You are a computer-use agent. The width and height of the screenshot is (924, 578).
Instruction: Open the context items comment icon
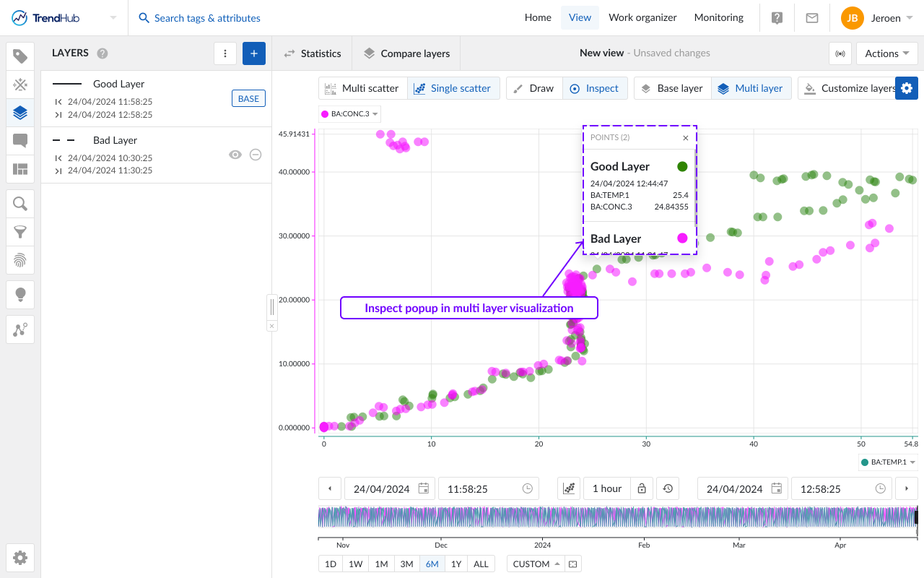click(x=20, y=141)
